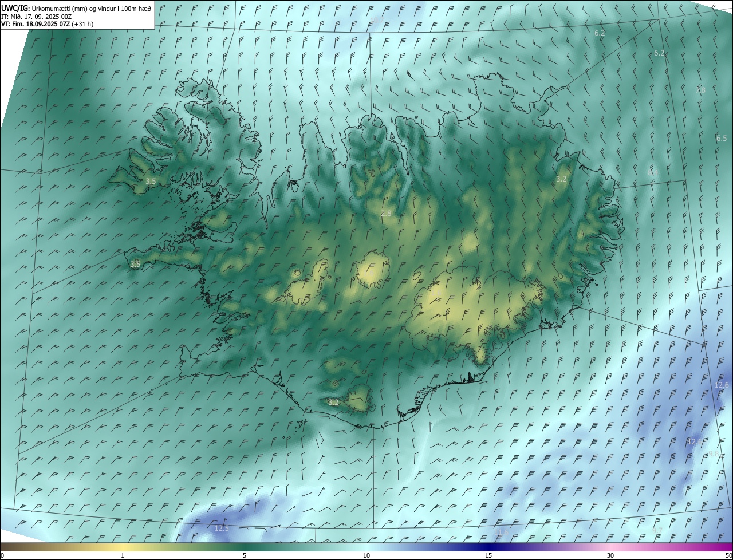Screen dimensions: 733x560
Task: Click the 6.5 value label
Action: tap(722, 139)
